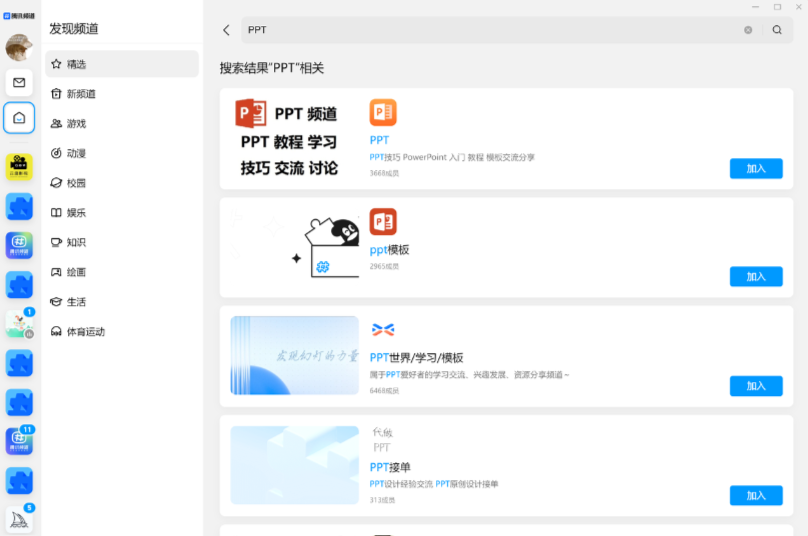
Task: Click the people icon beside 游戏
Action: pos(56,123)
